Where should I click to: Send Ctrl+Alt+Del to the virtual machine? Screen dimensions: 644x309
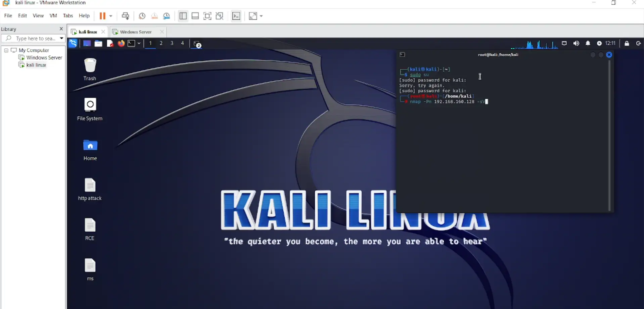pos(125,16)
